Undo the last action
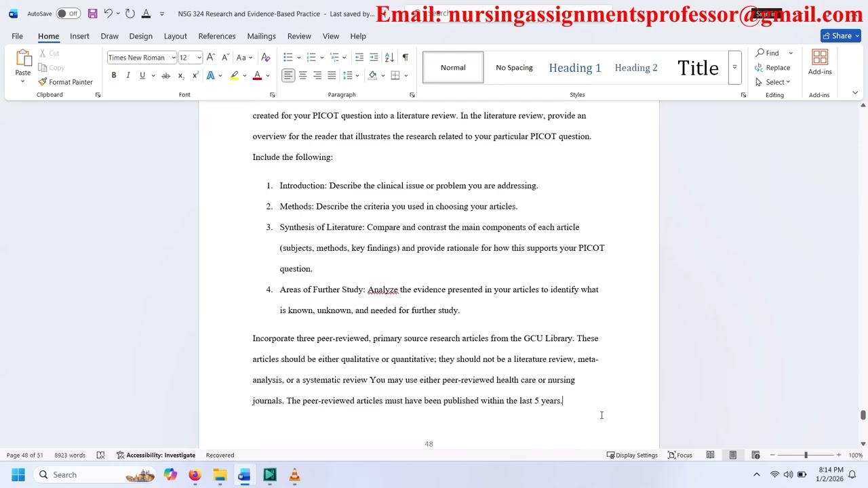The image size is (868, 488). pyautogui.click(x=108, y=14)
